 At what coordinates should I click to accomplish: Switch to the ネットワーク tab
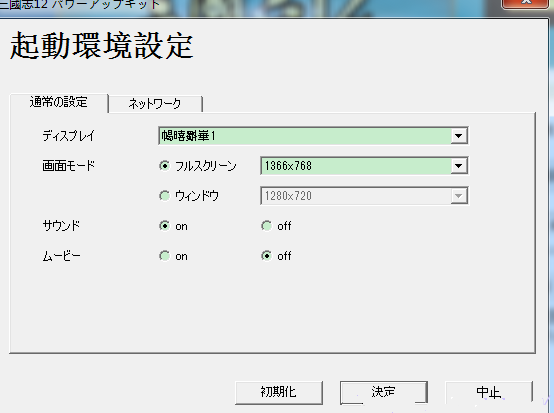(155, 104)
